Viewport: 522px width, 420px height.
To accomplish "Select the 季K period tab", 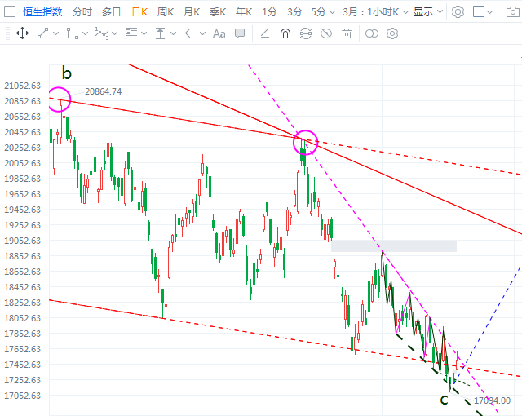I will (218, 12).
